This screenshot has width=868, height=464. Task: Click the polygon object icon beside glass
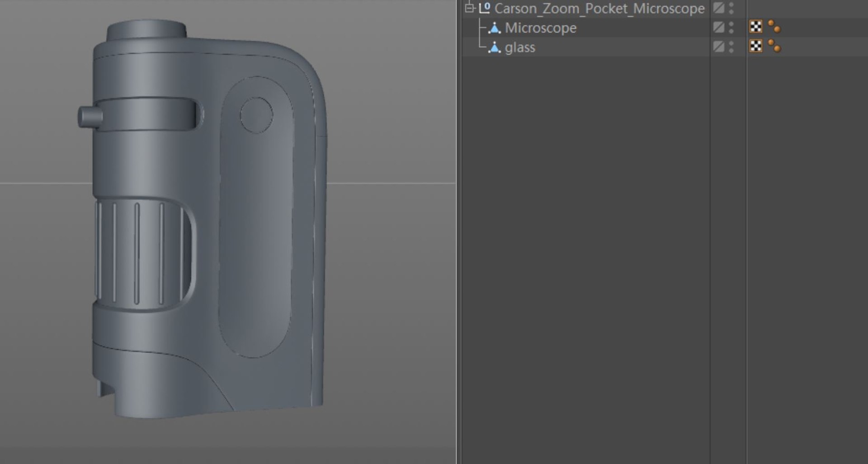tap(495, 47)
